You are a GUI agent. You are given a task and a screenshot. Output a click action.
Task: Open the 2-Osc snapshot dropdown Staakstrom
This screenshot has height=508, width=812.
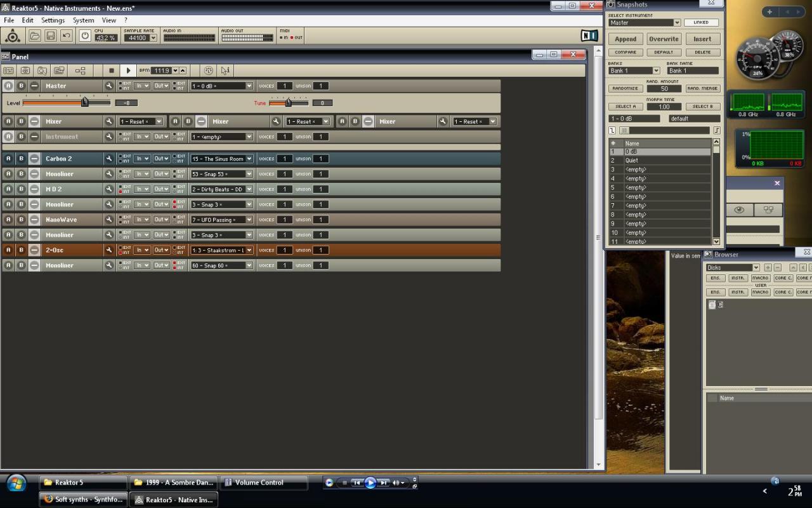pos(221,250)
